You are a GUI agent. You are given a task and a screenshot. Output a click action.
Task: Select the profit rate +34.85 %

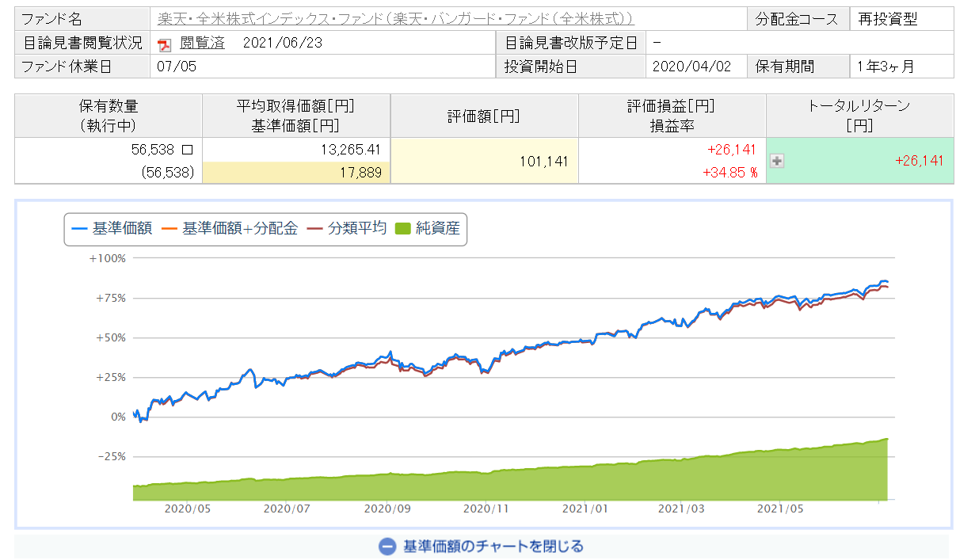click(730, 173)
